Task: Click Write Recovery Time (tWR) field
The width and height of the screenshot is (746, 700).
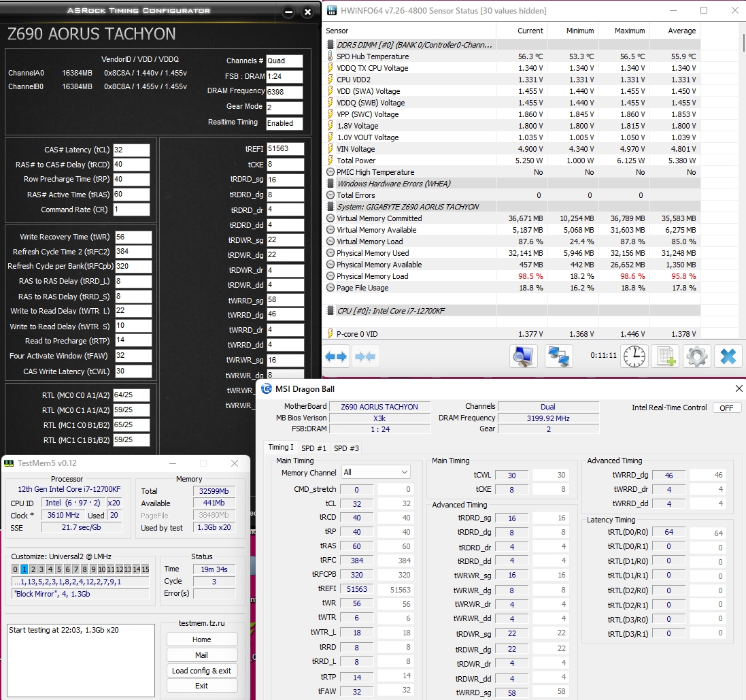Action: (x=133, y=237)
